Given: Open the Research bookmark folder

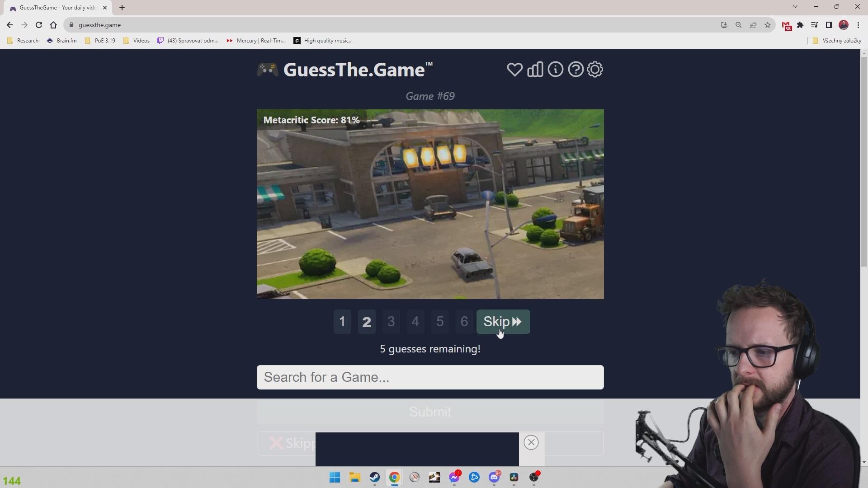Looking at the screenshot, I should tap(23, 41).
